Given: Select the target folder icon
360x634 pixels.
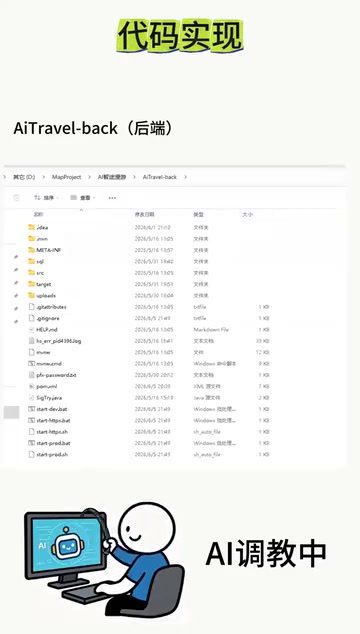Looking at the screenshot, I should [32, 284].
